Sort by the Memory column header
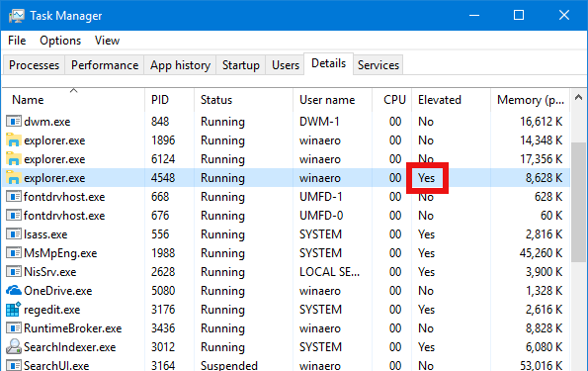Viewport: 588px width, 371px height. (x=531, y=100)
